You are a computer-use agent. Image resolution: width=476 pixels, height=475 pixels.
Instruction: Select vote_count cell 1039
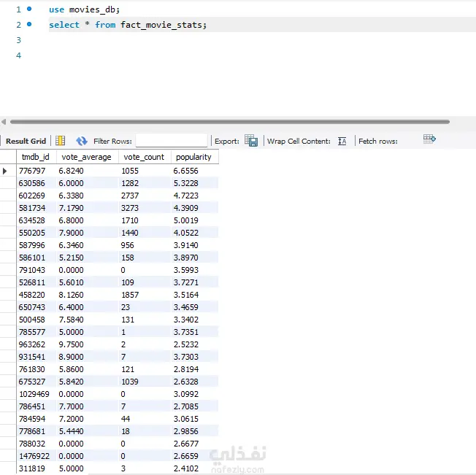(x=145, y=382)
